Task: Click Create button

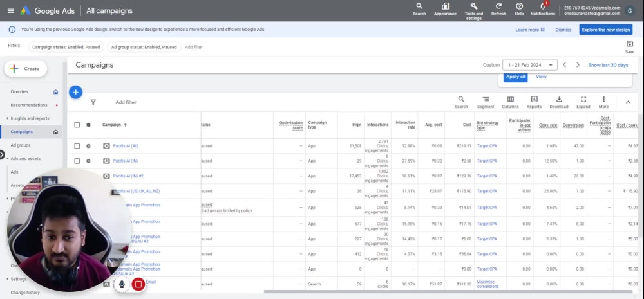Action: tap(26, 69)
